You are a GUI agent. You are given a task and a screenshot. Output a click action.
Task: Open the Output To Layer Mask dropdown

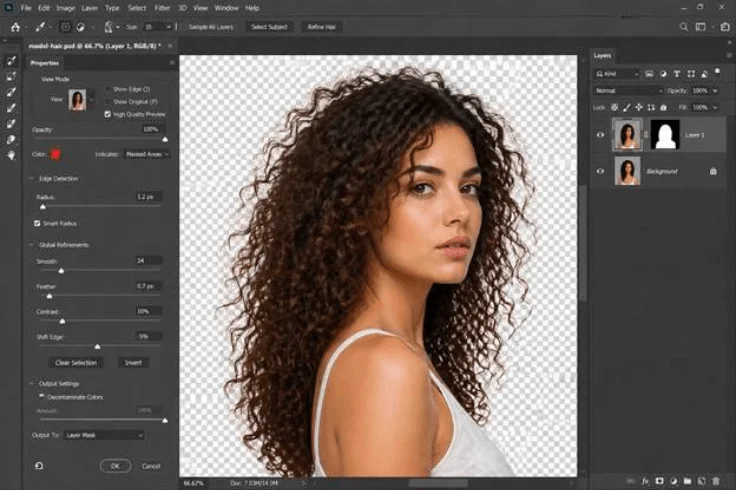point(104,436)
